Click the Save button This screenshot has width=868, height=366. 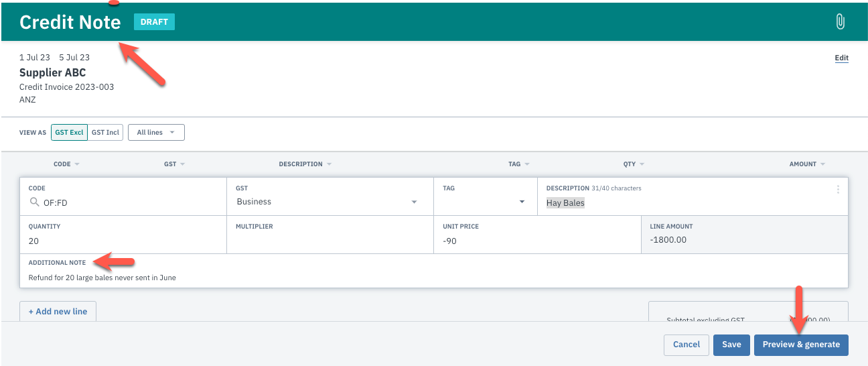point(731,345)
